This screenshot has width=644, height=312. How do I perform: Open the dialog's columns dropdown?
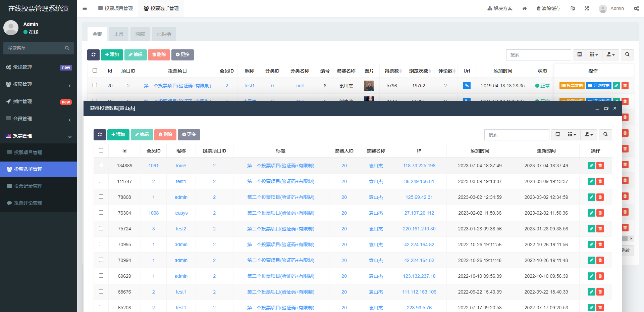(572, 135)
